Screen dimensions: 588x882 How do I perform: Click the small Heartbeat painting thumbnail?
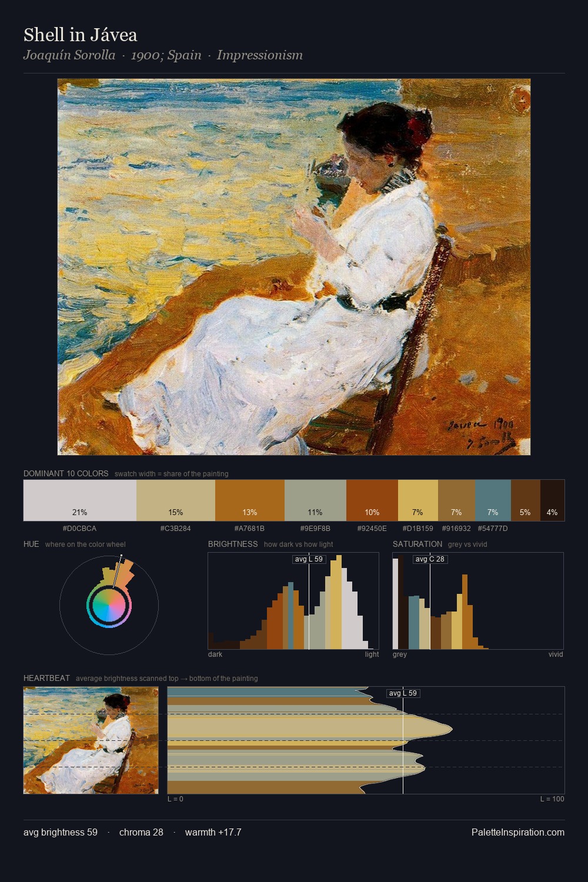point(91,740)
